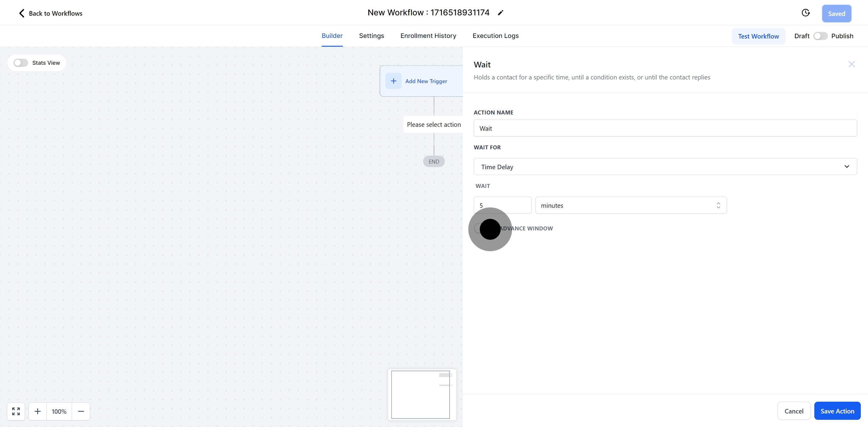Expand the Wait For Time Delay dropdown

tap(665, 167)
